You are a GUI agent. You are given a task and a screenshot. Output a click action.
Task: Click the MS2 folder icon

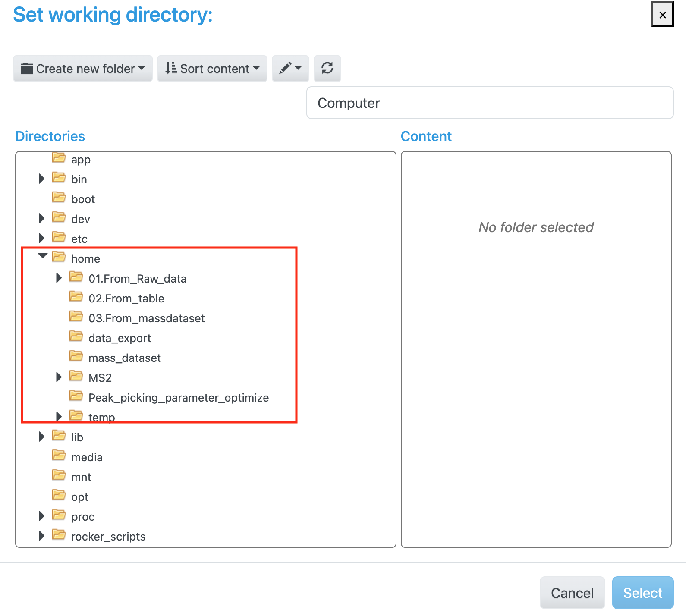pyautogui.click(x=76, y=376)
